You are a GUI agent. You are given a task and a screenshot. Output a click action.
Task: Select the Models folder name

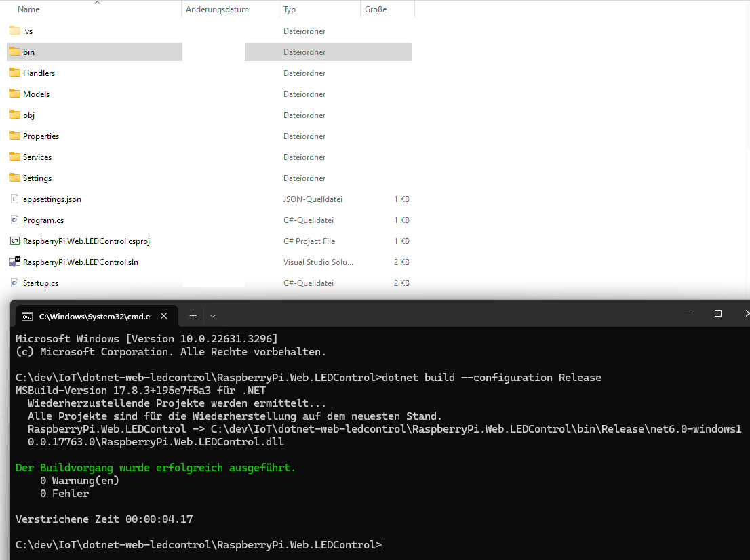36,94
